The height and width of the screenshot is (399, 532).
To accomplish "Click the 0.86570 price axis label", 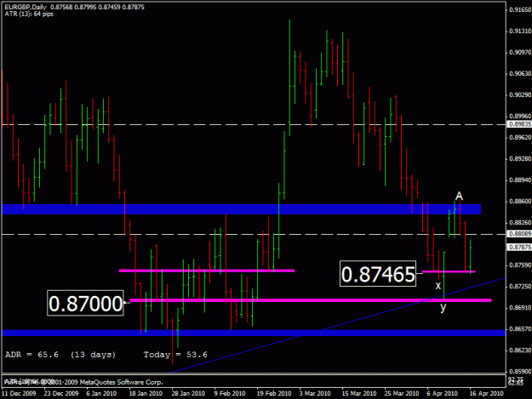I will pyautogui.click(x=520, y=329).
